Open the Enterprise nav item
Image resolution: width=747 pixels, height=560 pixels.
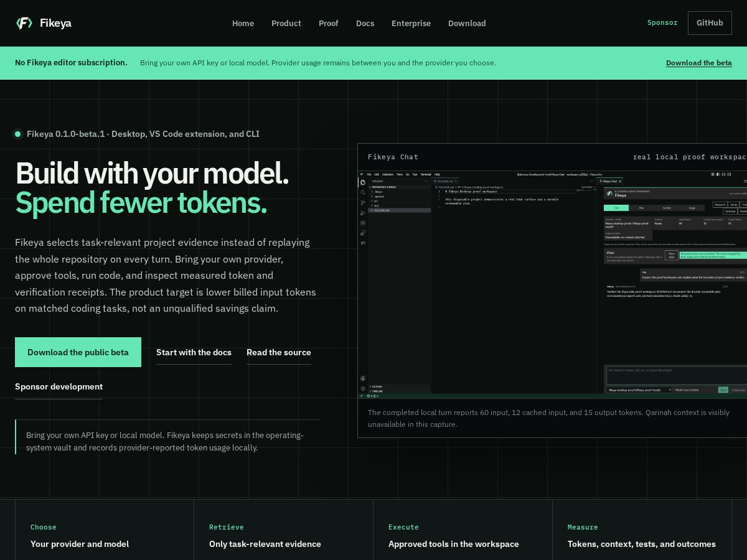tap(411, 23)
